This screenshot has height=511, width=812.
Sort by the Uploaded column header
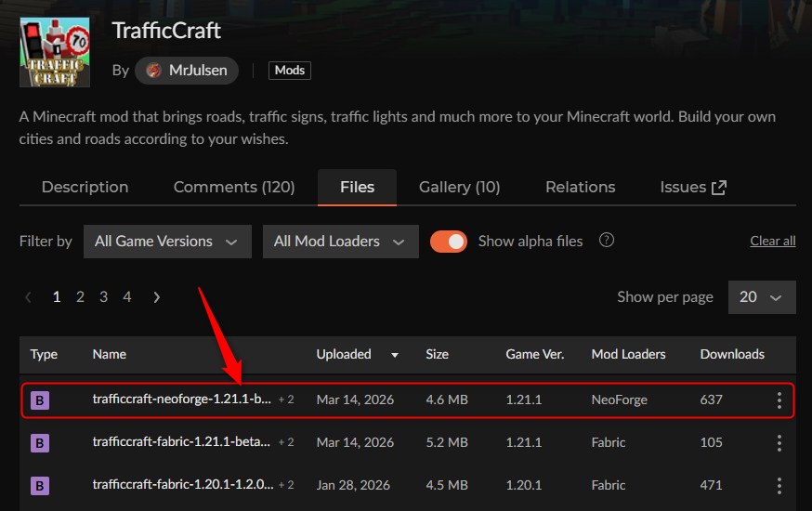[x=344, y=354]
